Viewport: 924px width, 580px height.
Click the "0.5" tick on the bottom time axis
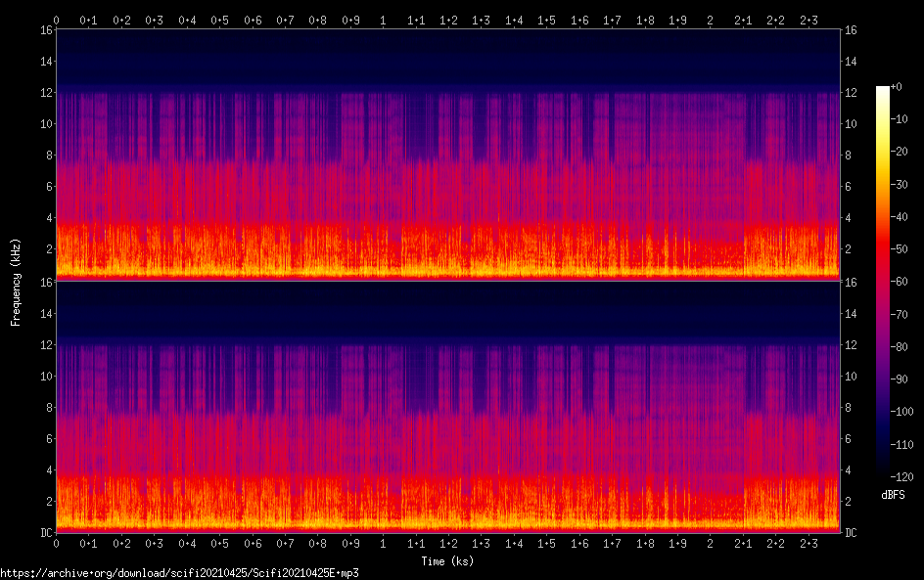(220, 544)
